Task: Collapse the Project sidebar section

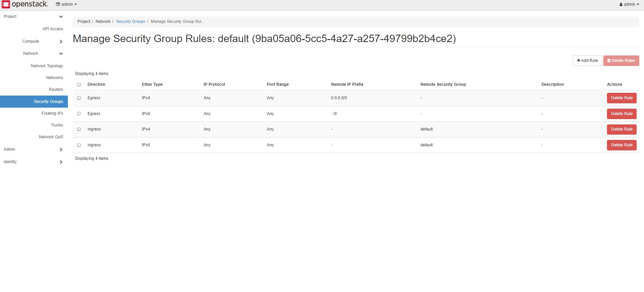Action: click(x=61, y=16)
